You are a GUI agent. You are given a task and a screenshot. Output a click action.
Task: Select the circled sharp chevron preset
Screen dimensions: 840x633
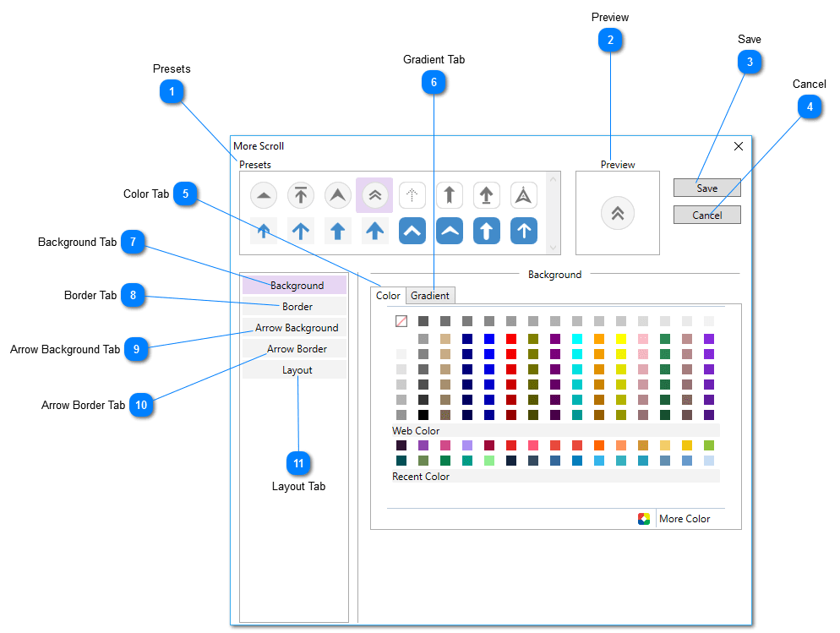338,195
